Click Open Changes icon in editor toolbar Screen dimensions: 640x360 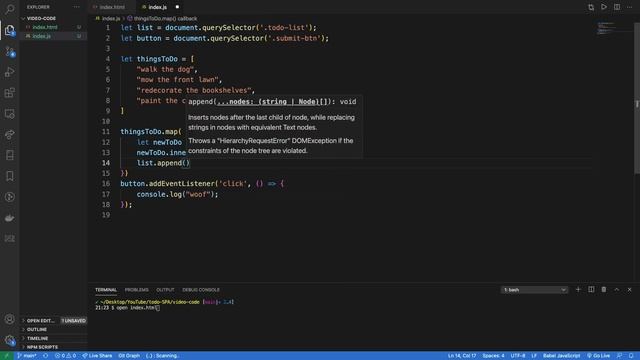(x=591, y=7)
